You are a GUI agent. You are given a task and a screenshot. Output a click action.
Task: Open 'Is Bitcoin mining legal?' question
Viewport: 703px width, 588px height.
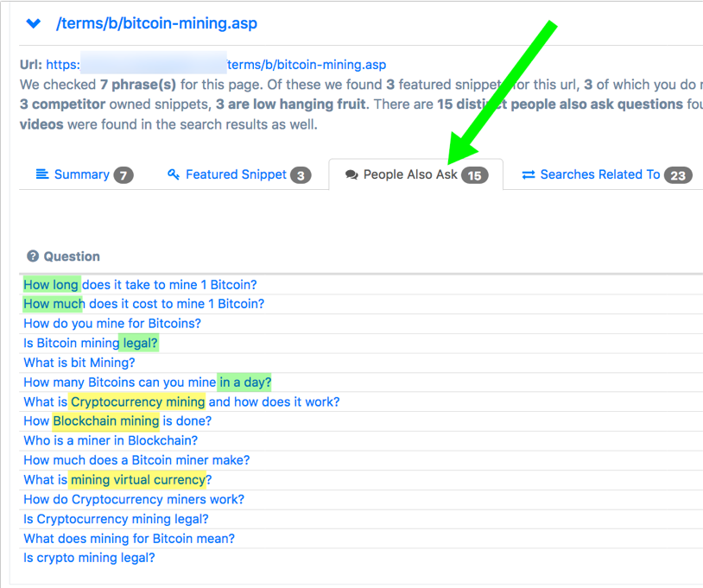tap(91, 343)
